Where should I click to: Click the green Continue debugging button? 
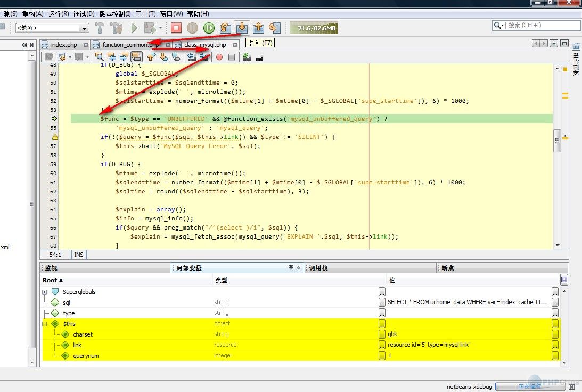point(209,28)
